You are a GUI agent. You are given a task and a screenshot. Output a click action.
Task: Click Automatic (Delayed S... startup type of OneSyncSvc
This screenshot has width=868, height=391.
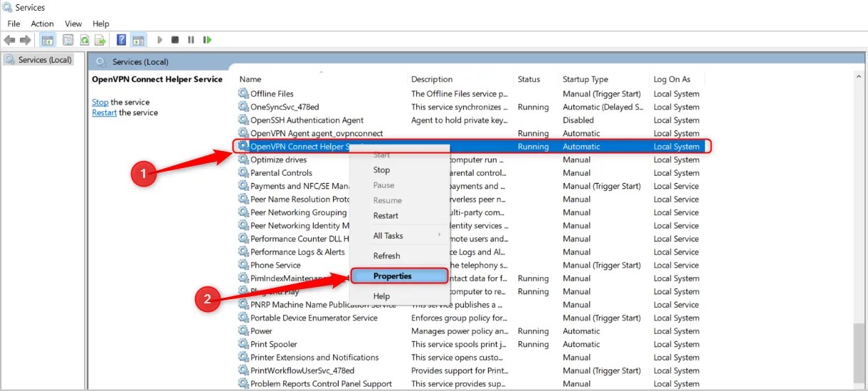603,107
